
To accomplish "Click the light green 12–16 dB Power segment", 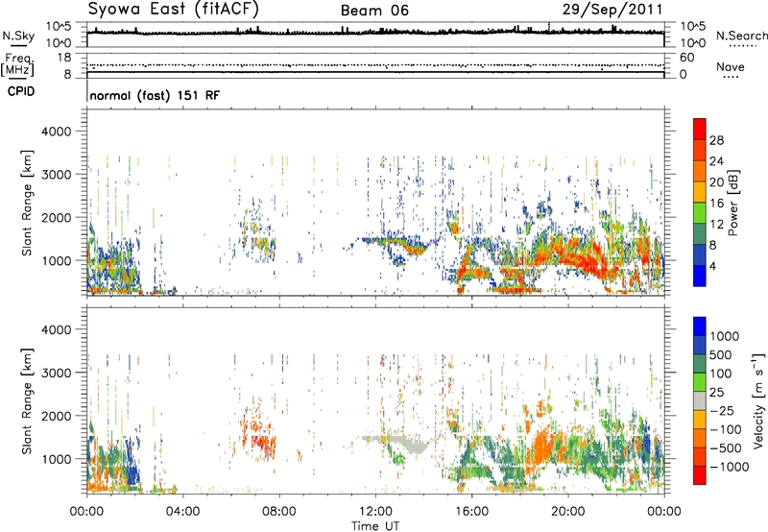I will point(700,213).
